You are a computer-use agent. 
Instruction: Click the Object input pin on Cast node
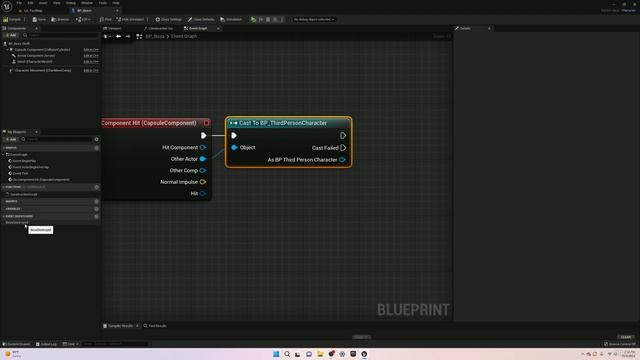234,147
